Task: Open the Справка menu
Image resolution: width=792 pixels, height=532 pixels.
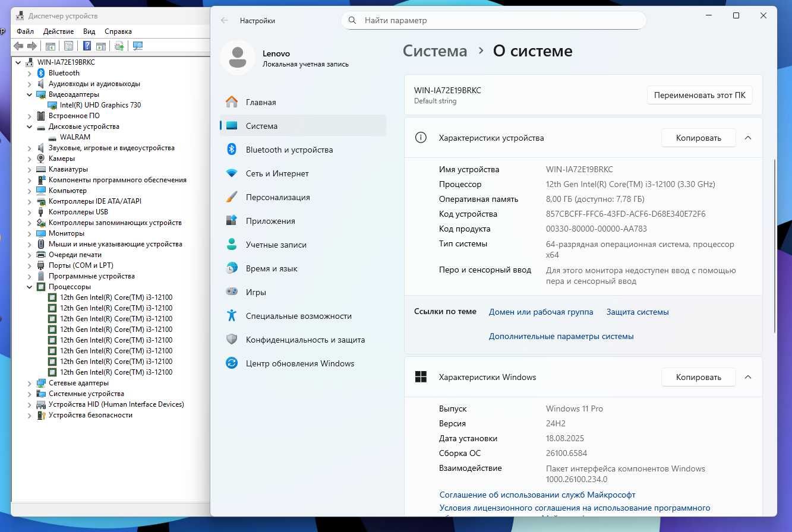Action: [118, 31]
